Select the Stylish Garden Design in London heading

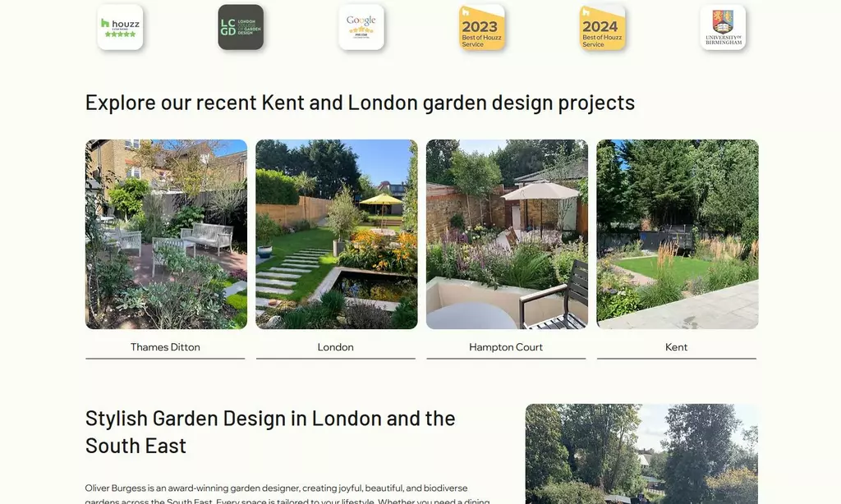tap(270, 432)
